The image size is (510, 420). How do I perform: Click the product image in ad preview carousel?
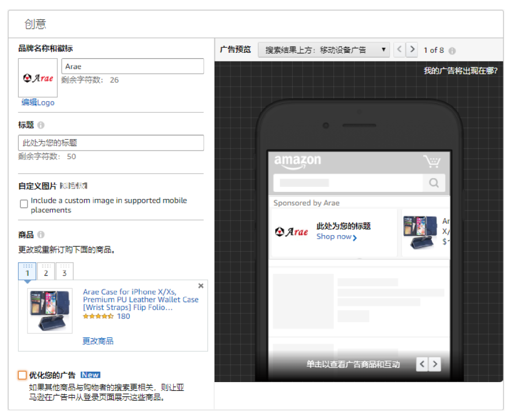coord(420,232)
